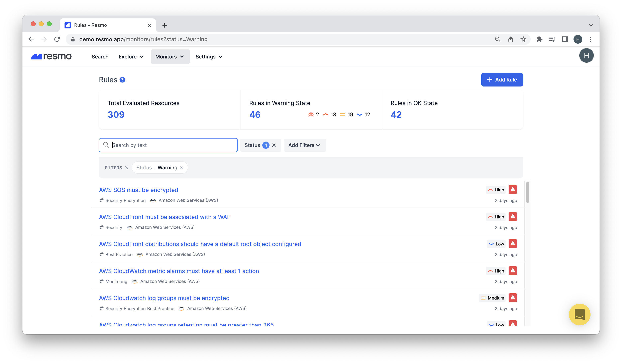Clear all FILTERS with the x
Screen dimensions: 622x364
(x=127, y=168)
